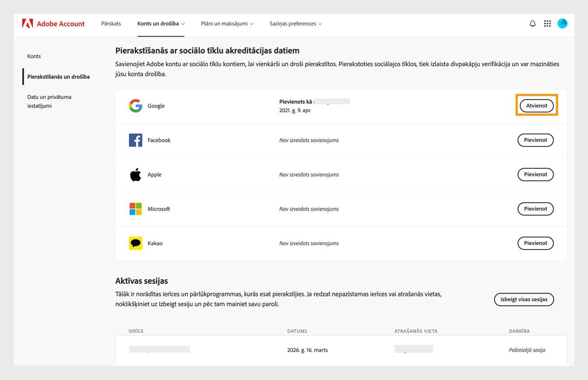The width and height of the screenshot is (588, 380).
Task: Expand the Plāni un maksājumi dropdown
Action: 226,24
